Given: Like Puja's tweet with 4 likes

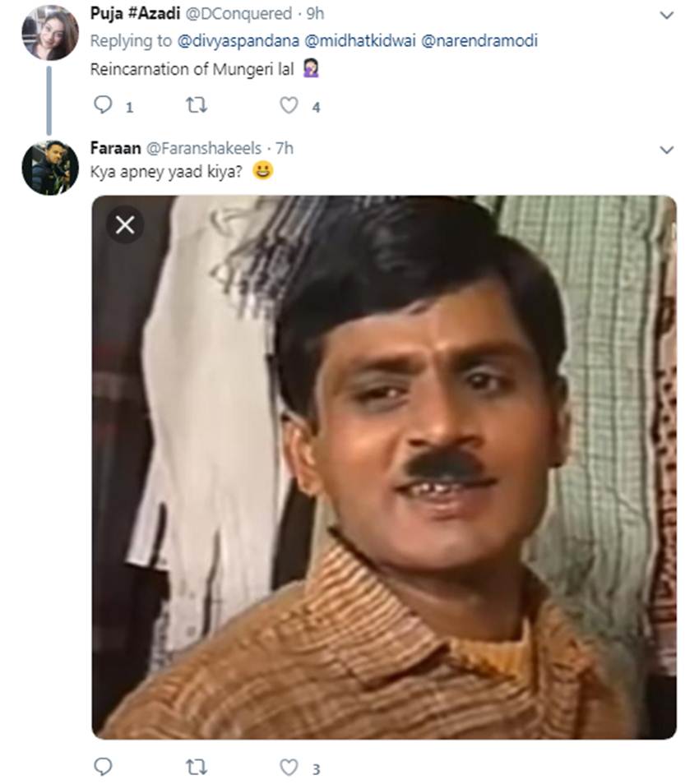Looking at the screenshot, I should tap(289, 105).
